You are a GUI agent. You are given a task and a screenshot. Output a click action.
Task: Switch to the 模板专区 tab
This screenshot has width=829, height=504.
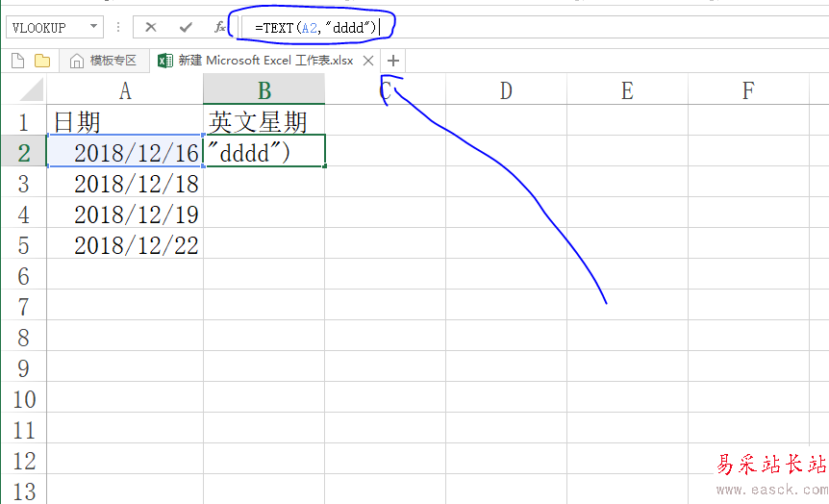coord(104,61)
